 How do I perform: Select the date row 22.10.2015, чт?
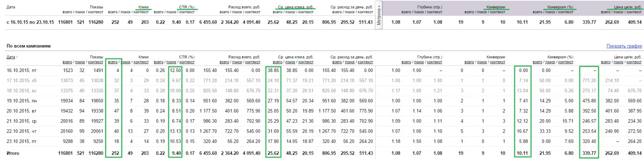21,131
